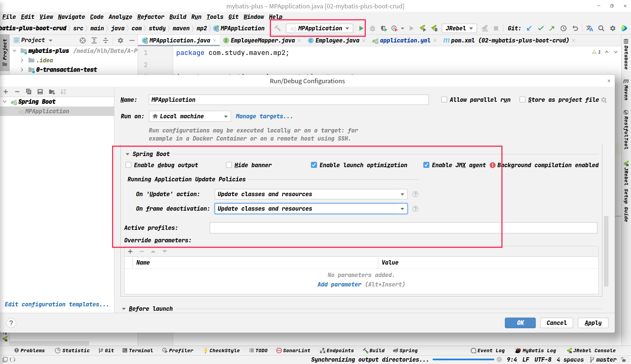This screenshot has height=364, width=631.
Task: Click dialog help question mark button
Action: tap(11, 323)
